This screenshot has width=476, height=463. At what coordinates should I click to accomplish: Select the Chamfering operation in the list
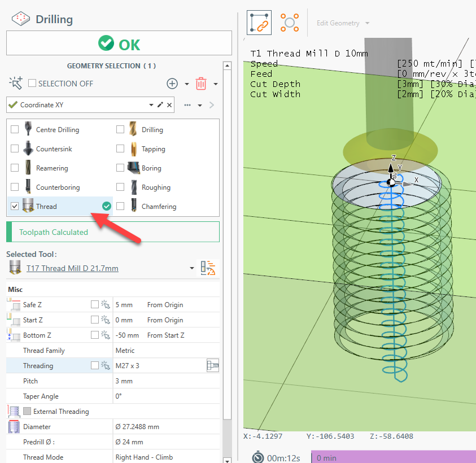(159, 207)
